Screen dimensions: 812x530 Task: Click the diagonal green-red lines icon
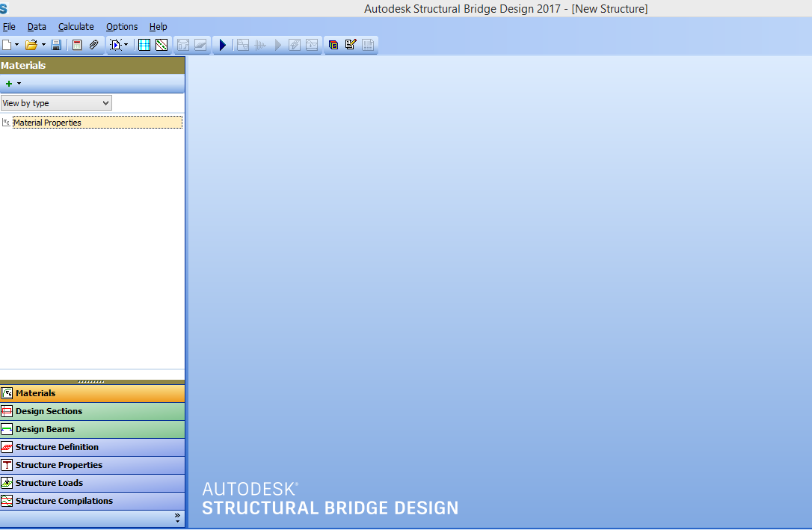162,45
